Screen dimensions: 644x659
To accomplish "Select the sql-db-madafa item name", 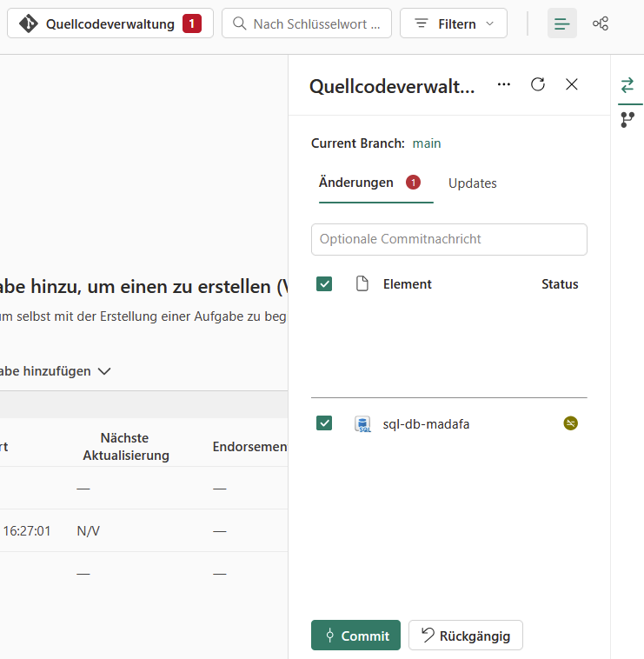I will point(426,424).
